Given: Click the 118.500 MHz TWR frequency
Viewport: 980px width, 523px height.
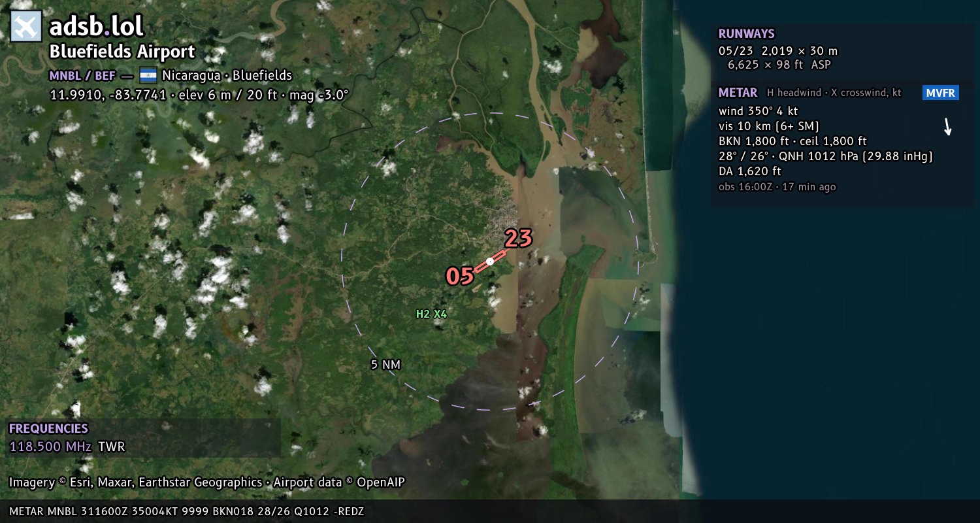Looking at the screenshot, I should click(67, 447).
